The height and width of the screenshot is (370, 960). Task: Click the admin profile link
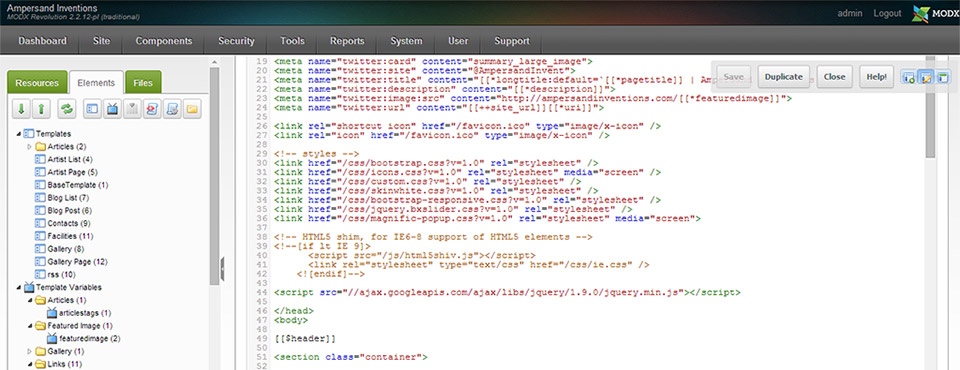pyautogui.click(x=850, y=13)
